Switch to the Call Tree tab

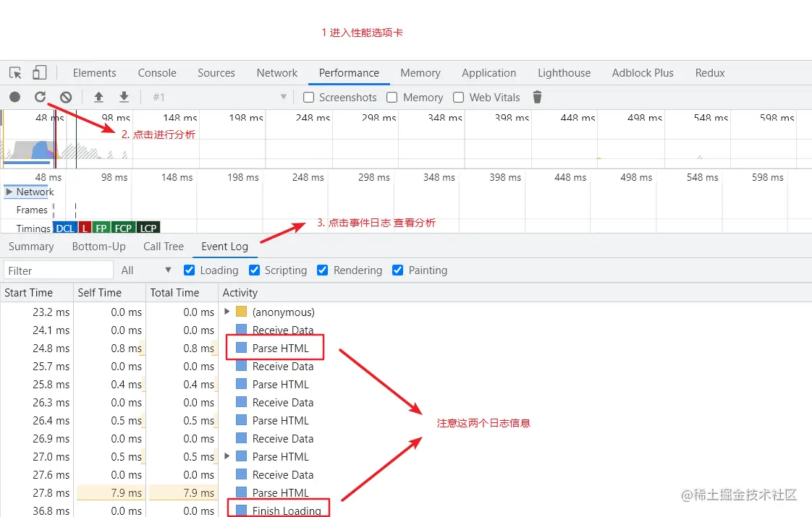pos(164,247)
